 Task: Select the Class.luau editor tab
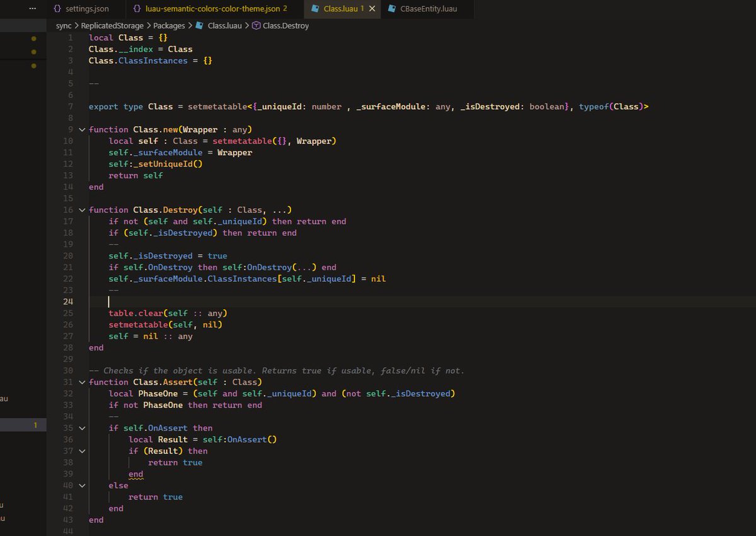[x=343, y=9]
